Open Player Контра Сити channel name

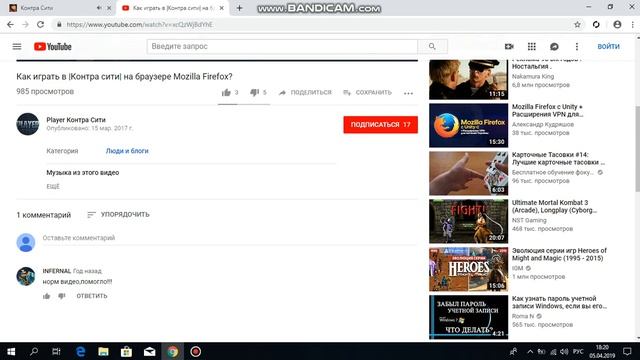(76, 120)
